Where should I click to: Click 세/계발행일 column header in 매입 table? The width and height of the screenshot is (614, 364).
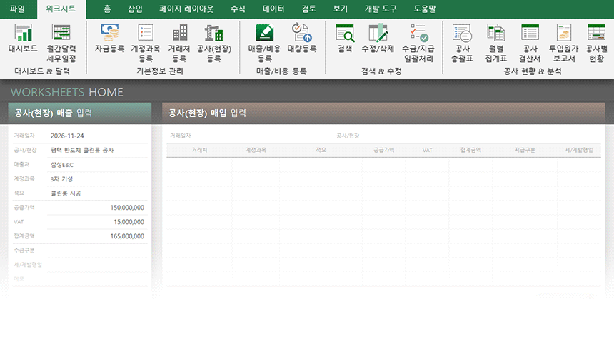(579, 151)
